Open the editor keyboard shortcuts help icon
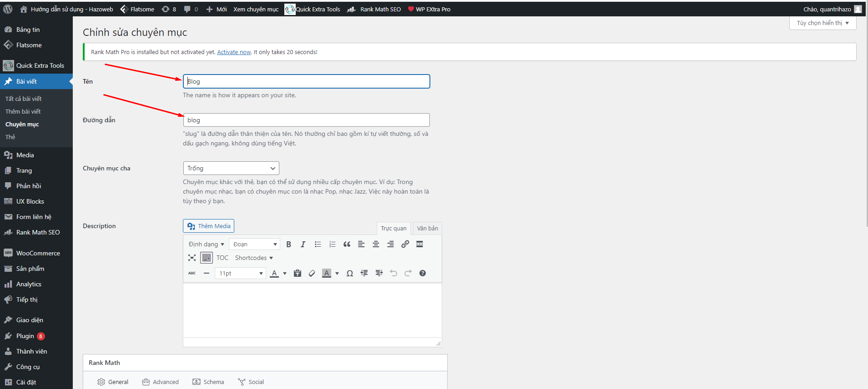This screenshot has height=389, width=868. [422, 273]
